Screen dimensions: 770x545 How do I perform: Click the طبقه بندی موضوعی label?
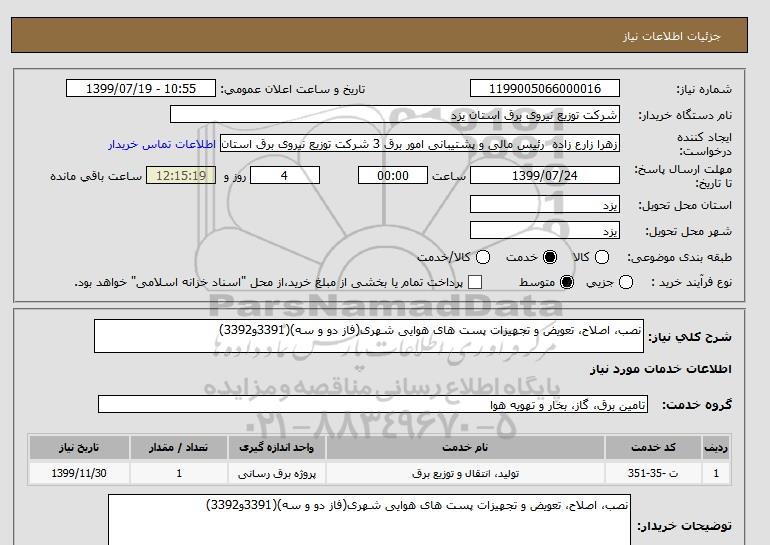[679, 257]
